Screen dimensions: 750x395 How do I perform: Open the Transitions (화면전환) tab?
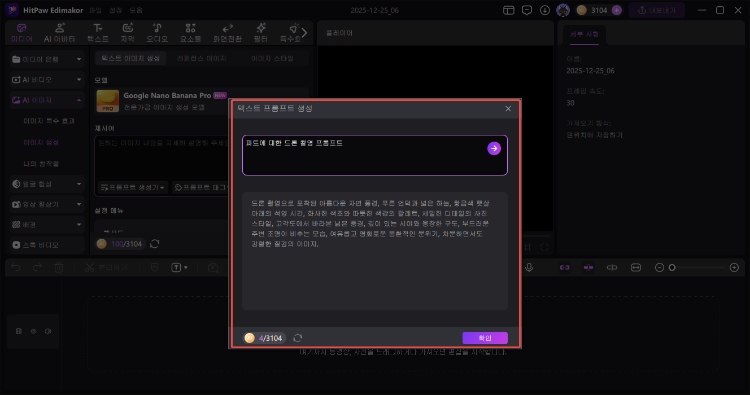[x=227, y=33]
